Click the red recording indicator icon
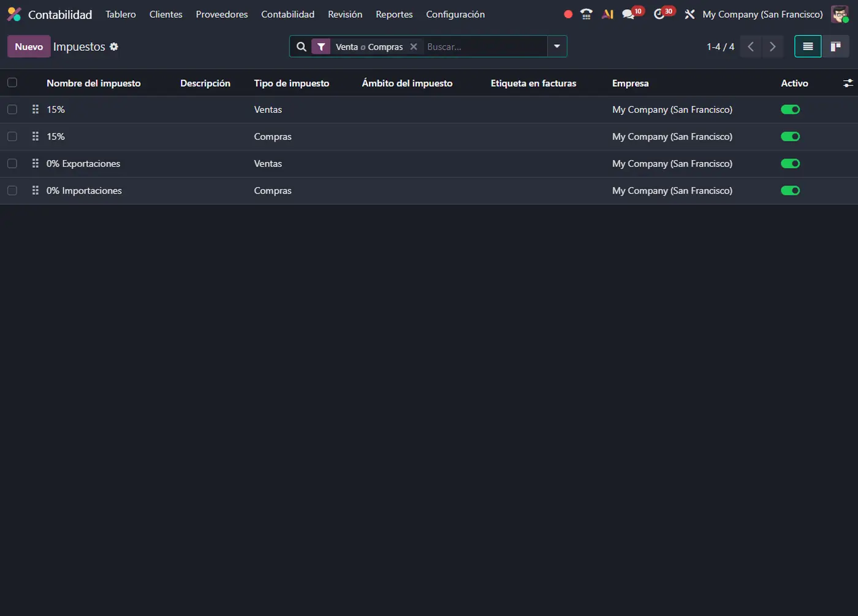 point(568,14)
